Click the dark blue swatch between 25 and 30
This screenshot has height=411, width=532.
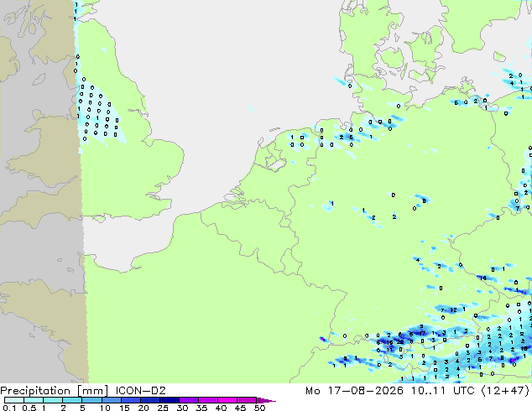[169, 400]
